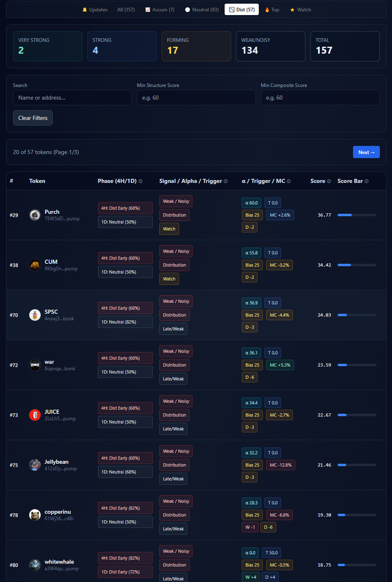Click the info icon beside Score Bar header
This screenshot has width=392, height=582.
coord(367,181)
